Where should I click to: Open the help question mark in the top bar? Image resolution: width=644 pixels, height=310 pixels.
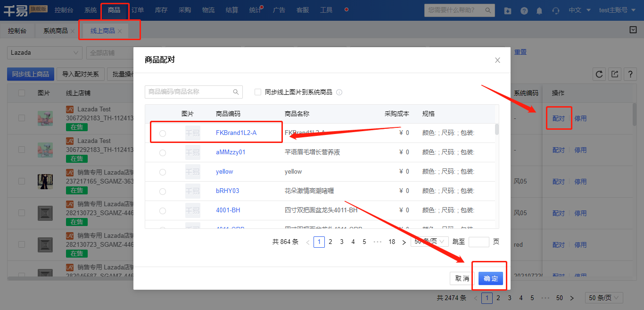pos(524,10)
